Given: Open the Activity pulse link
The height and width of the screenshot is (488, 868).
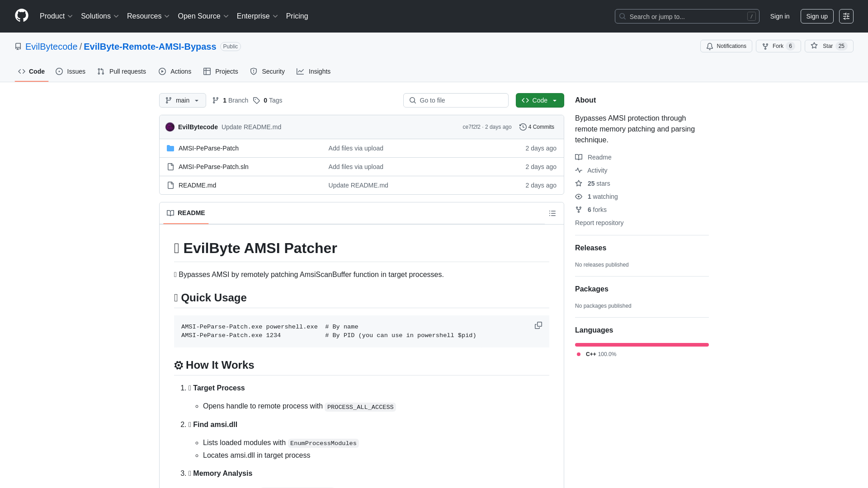Looking at the screenshot, I should pos(591,170).
